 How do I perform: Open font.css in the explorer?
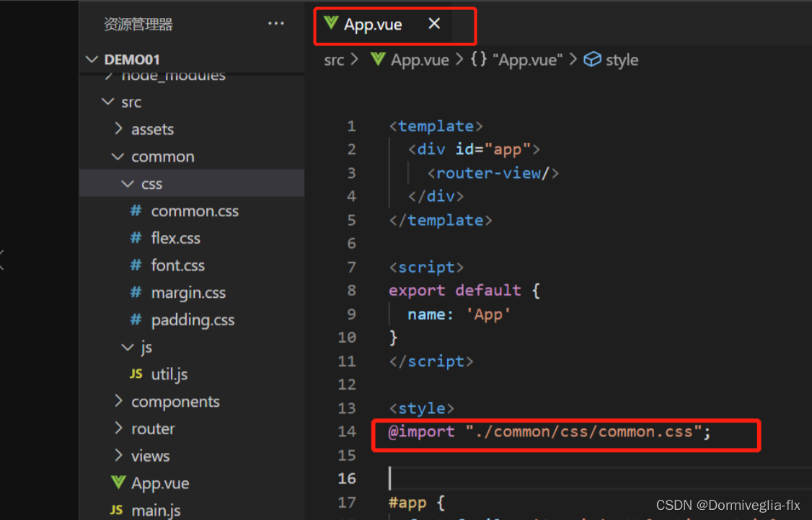pos(192,265)
